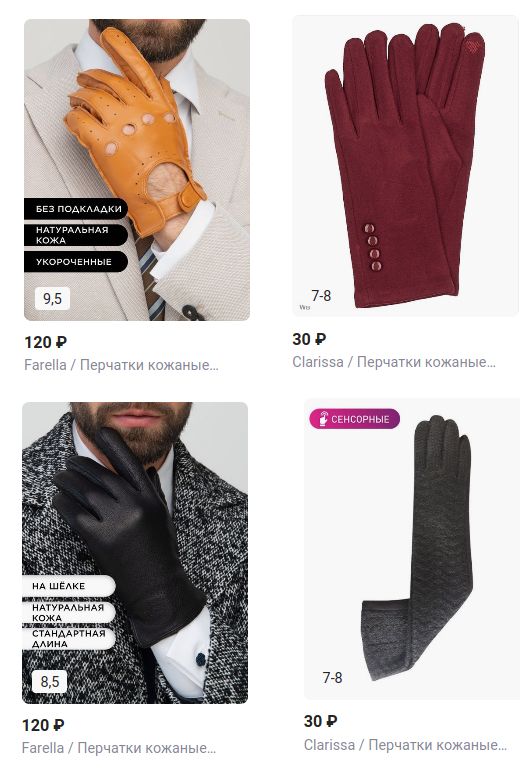
Task: Click the 8,5 size badge
Action: coord(50,681)
